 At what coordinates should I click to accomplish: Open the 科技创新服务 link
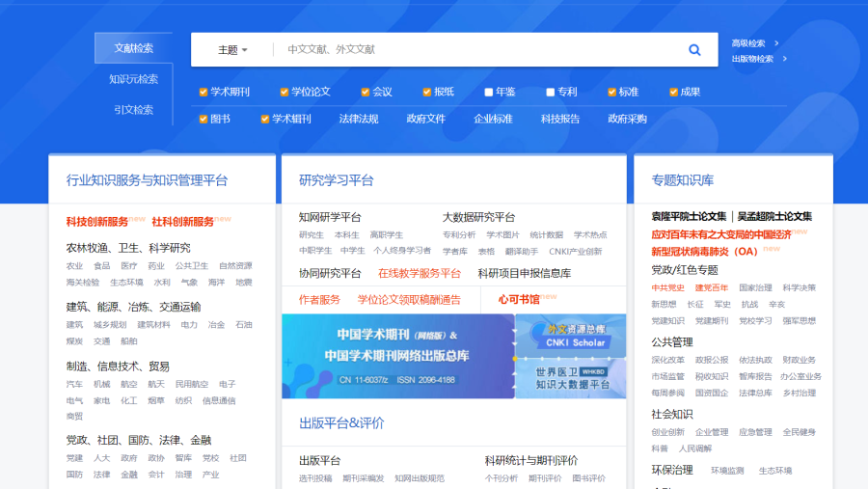coord(96,222)
